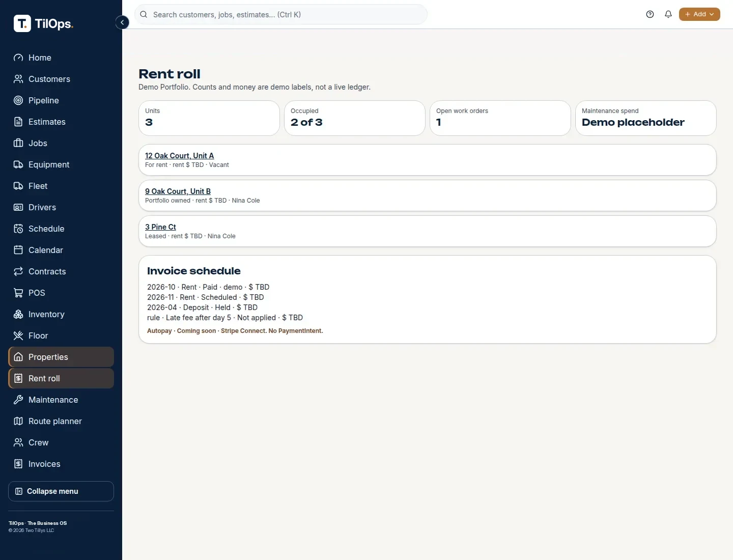Viewport: 733px width, 560px height.
Task: Click the Collapse menu button
Action: pyautogui.click(x=61, y=491)
